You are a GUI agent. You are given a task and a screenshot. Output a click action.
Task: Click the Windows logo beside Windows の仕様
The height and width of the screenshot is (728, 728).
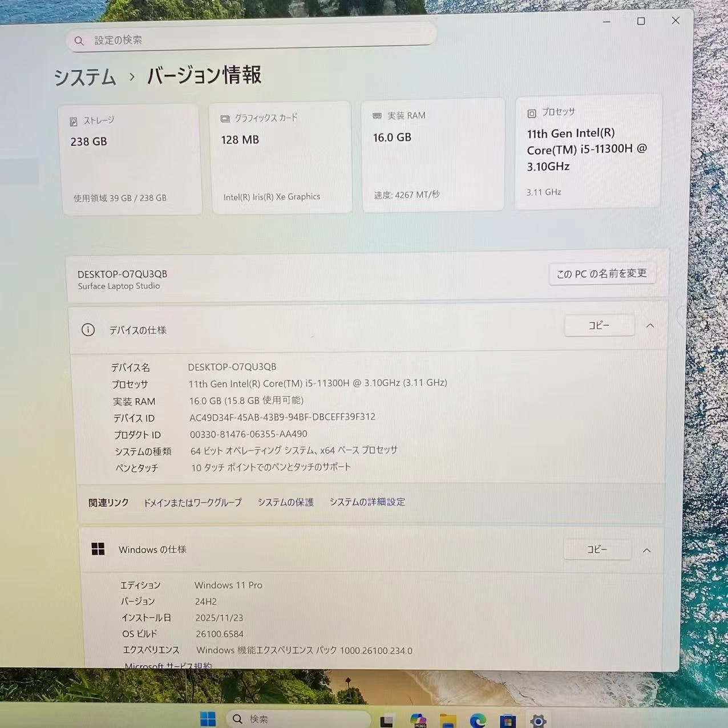coord(98,549)
